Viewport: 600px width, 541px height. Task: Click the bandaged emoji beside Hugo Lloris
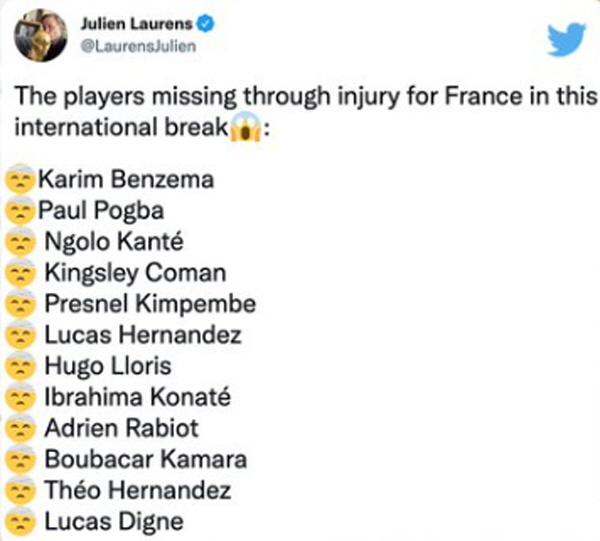point(21,365)
